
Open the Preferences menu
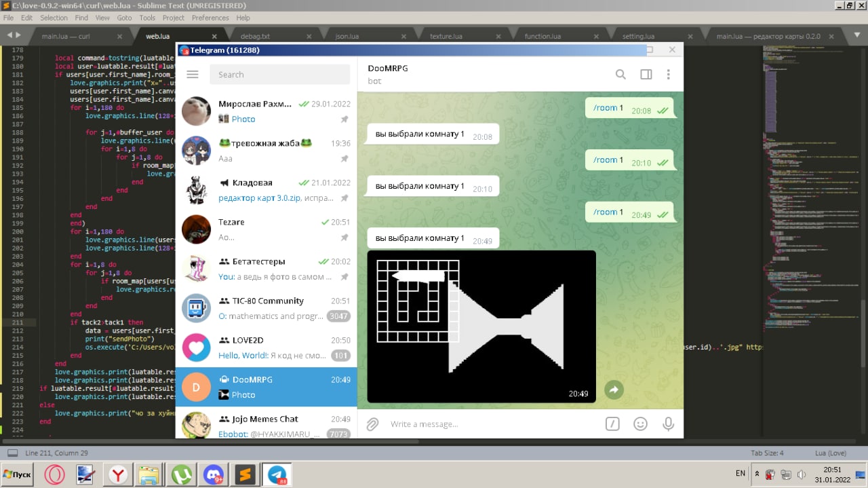click(x=210, y=18)
